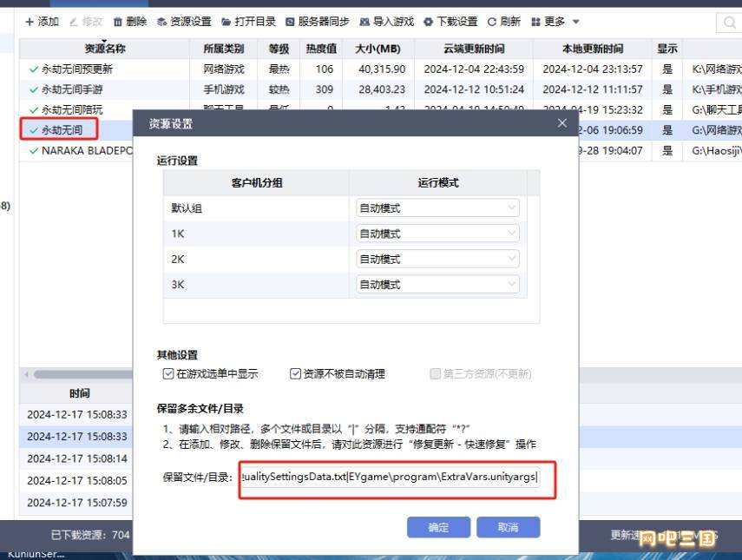
Task: Open 3K group 运行模式 dropdown
Action: (x=437, y=285)
